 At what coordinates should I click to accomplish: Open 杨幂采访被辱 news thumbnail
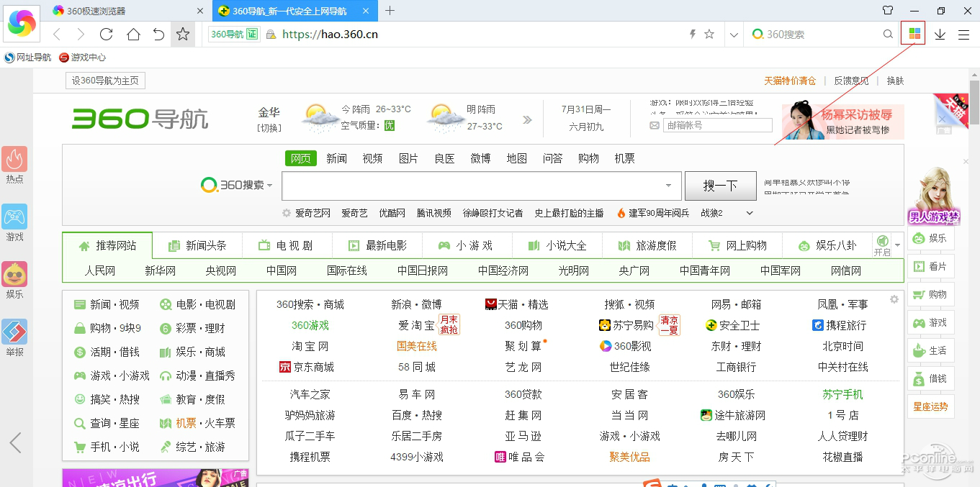coord(843,122)
